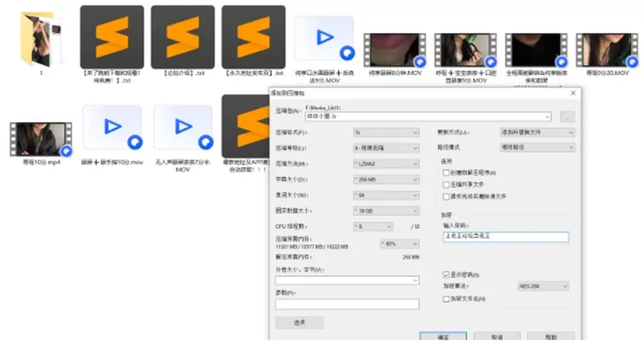Open the archive browse (...) button
The image size is (644, 341).
568,117
